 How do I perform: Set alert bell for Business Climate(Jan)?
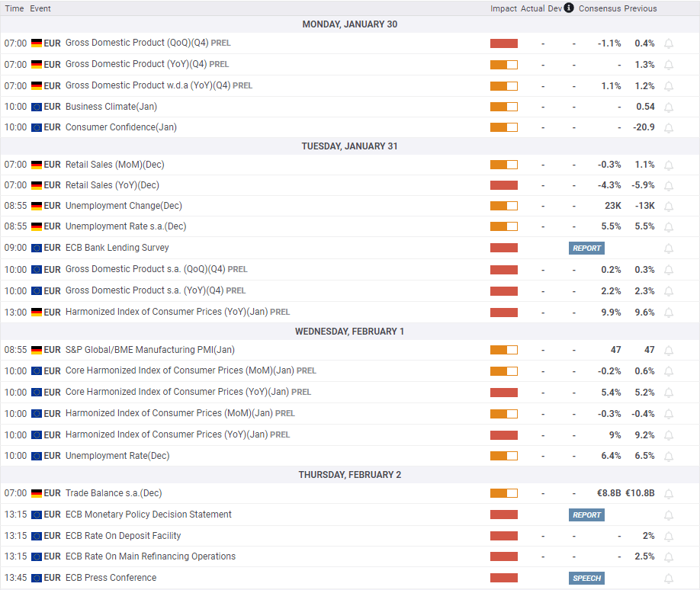[669, 107]
